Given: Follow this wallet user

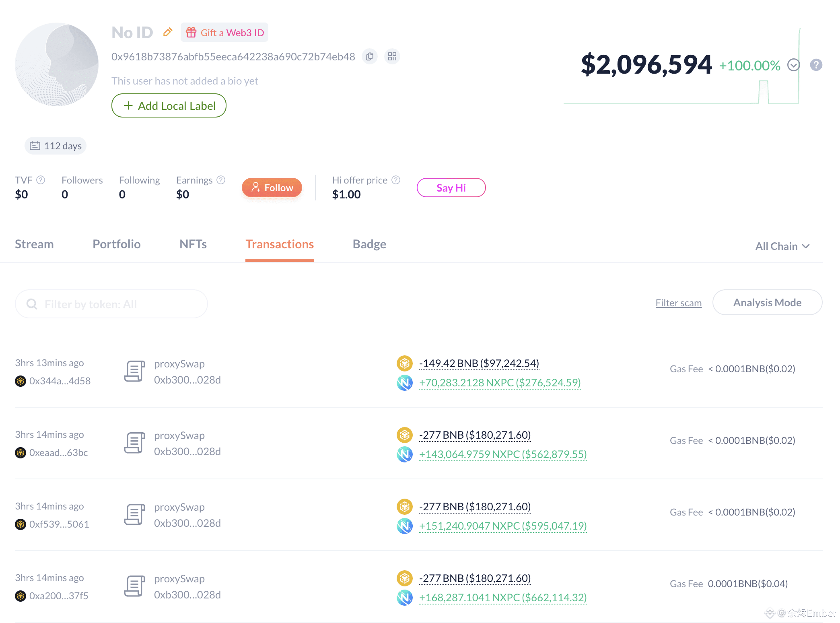Looking at the screenshot, I should pos(272,187).
